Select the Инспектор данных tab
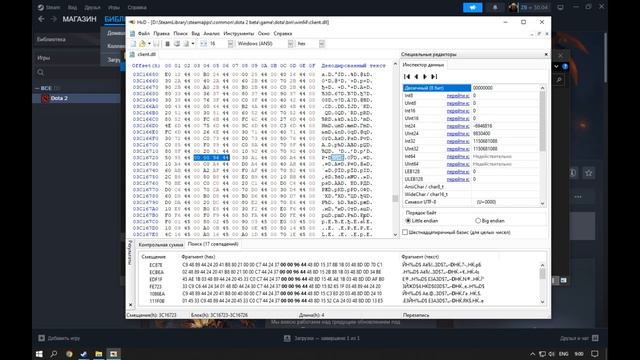The width and height of the screenshot is (640, 360). point(423,65)
